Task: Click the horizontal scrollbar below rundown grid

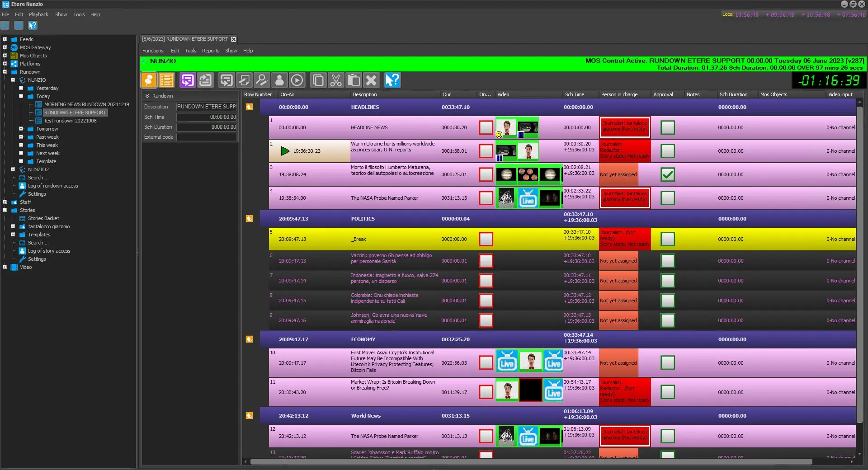Action: [x=531, y=462]
